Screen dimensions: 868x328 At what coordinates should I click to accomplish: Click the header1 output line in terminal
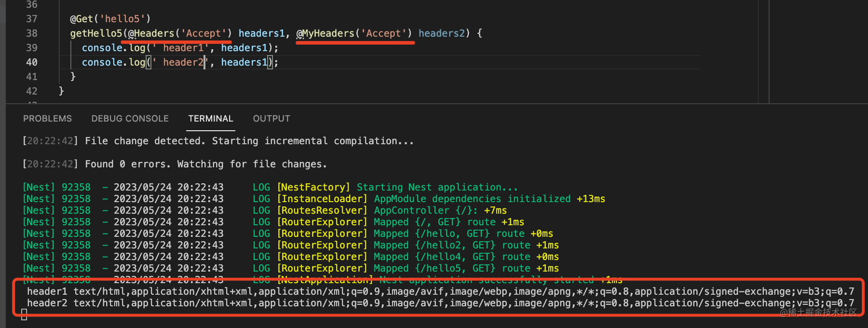440,291
